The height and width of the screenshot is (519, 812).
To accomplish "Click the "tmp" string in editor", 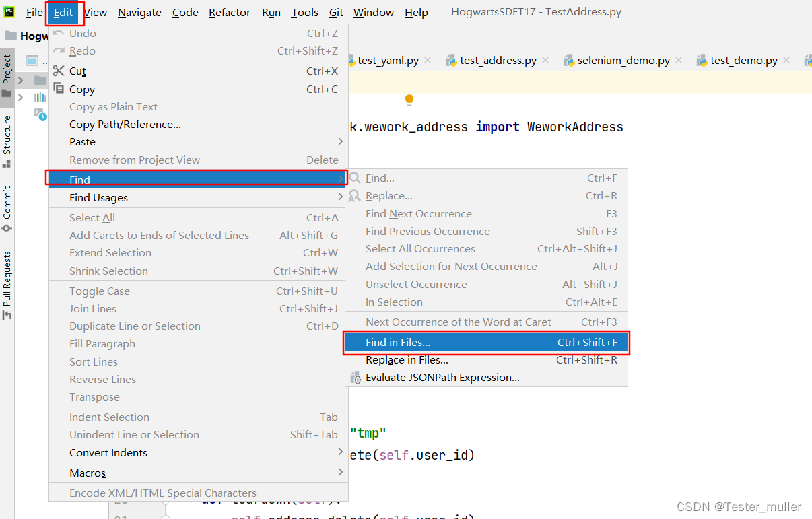I will click(x=368, y=434).
